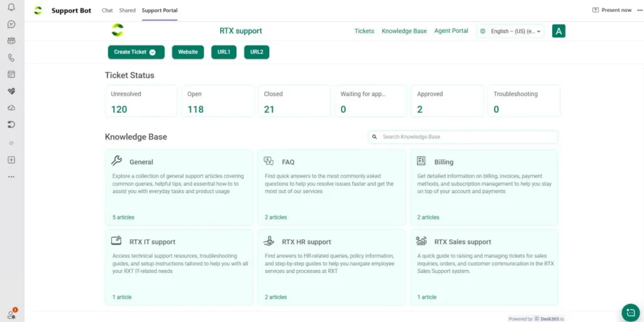Open the Open tickets status card

pyautogui.click(x=218, y=101)
